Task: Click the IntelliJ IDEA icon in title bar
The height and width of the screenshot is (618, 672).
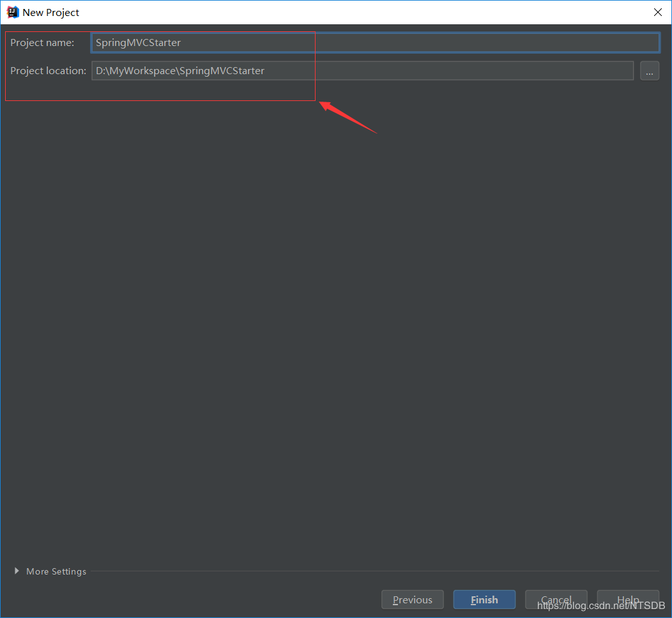Action: 12,12
